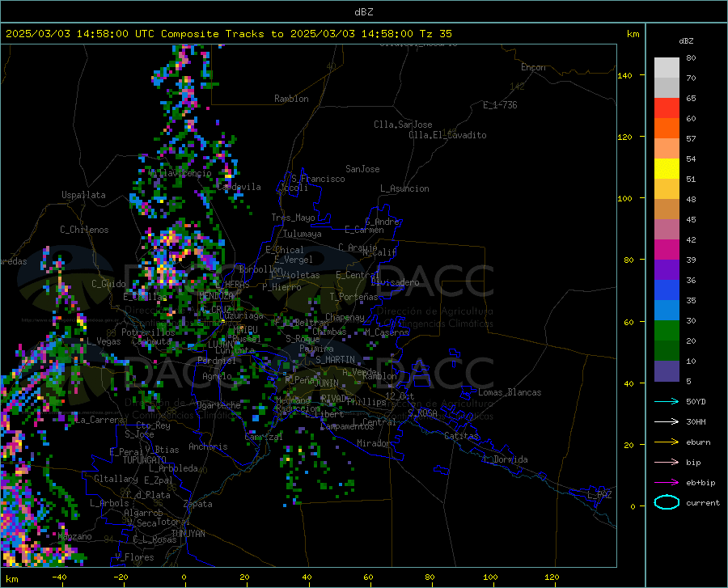Image resolution: width=728 pixels, height=588 pixels.
Task: Select the mauve 45-42 dBZ swatch
Action: (667, 229)
